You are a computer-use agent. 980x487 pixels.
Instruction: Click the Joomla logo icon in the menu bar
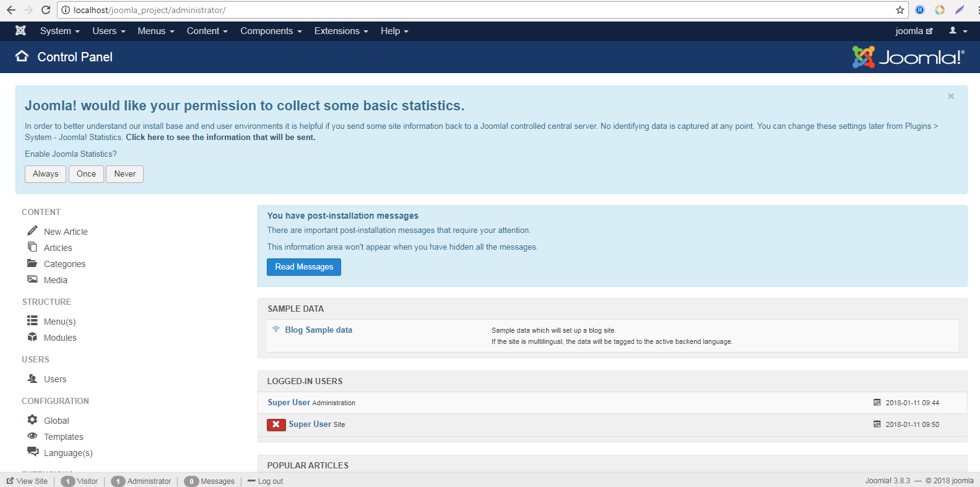20,30
